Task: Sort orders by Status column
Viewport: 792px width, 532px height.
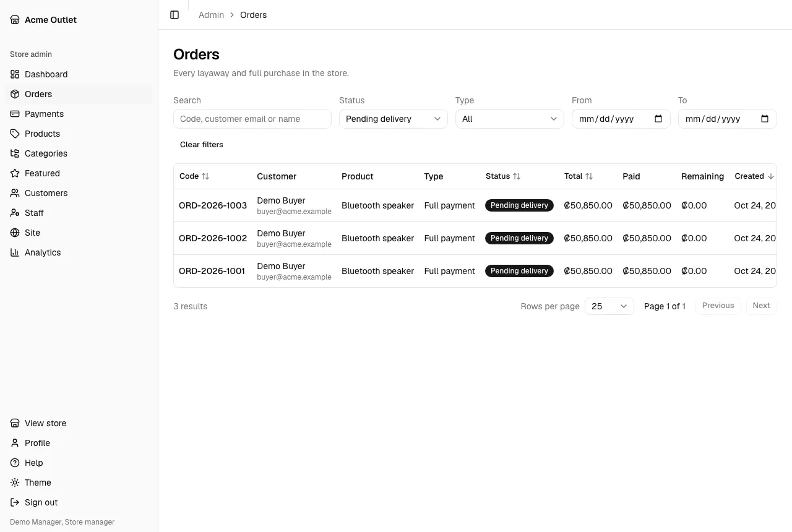Action: [503, 176]
